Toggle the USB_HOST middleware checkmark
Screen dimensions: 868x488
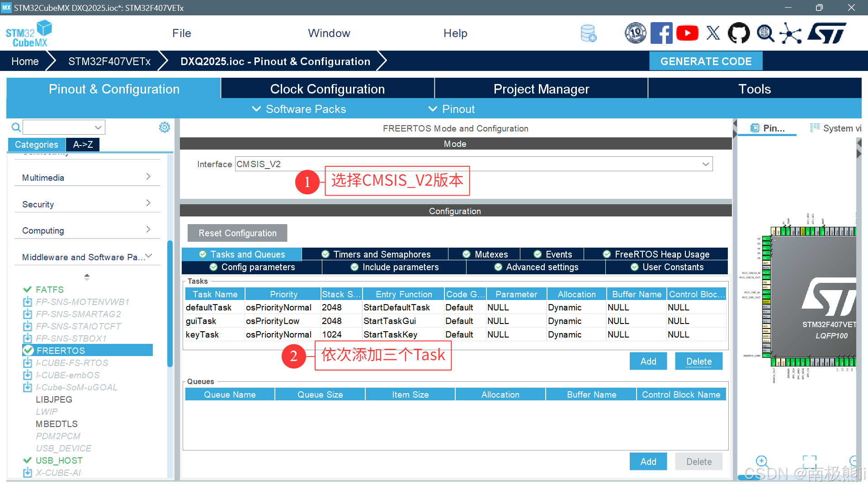[27, 460]
